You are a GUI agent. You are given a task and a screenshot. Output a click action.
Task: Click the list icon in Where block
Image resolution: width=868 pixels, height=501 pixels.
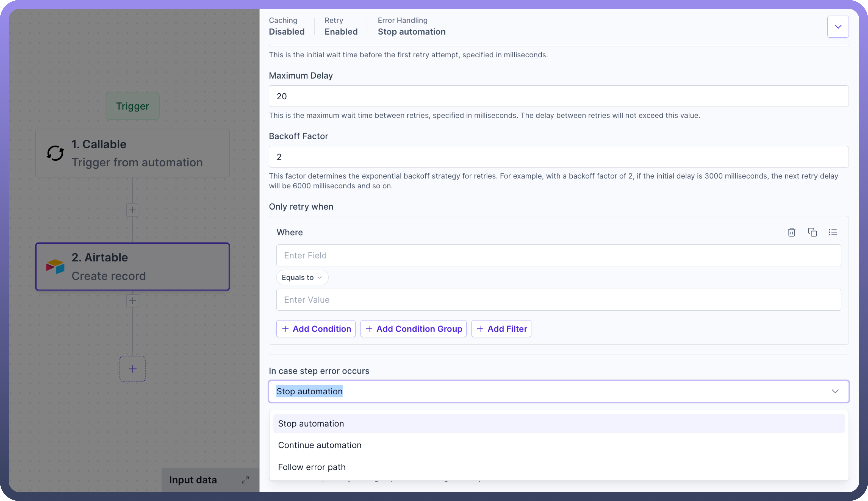click(833, 232)
